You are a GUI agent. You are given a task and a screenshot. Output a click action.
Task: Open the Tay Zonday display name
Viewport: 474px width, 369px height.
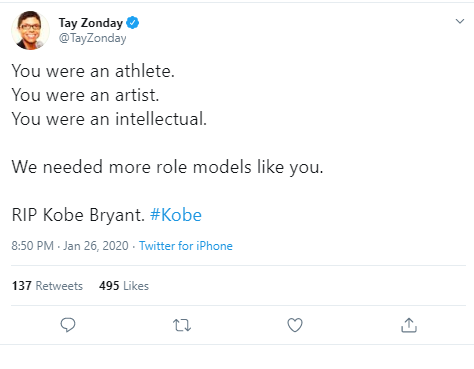91,23
